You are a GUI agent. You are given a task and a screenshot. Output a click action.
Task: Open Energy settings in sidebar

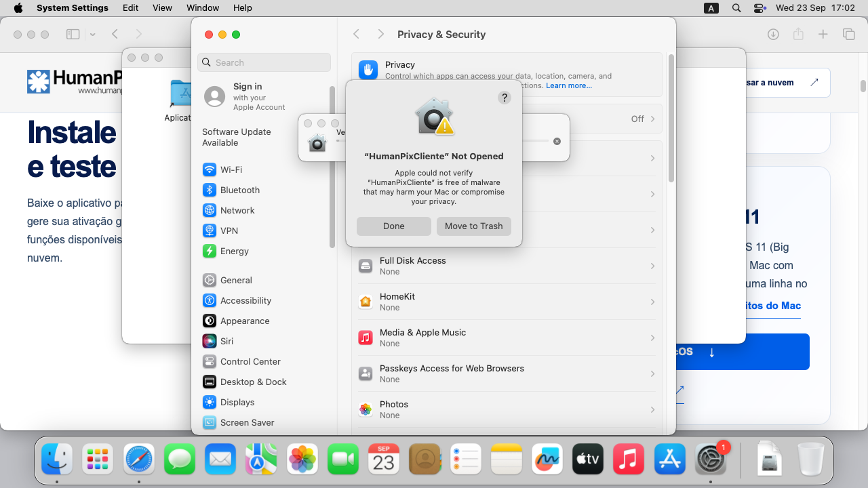(x=264, y=251)
